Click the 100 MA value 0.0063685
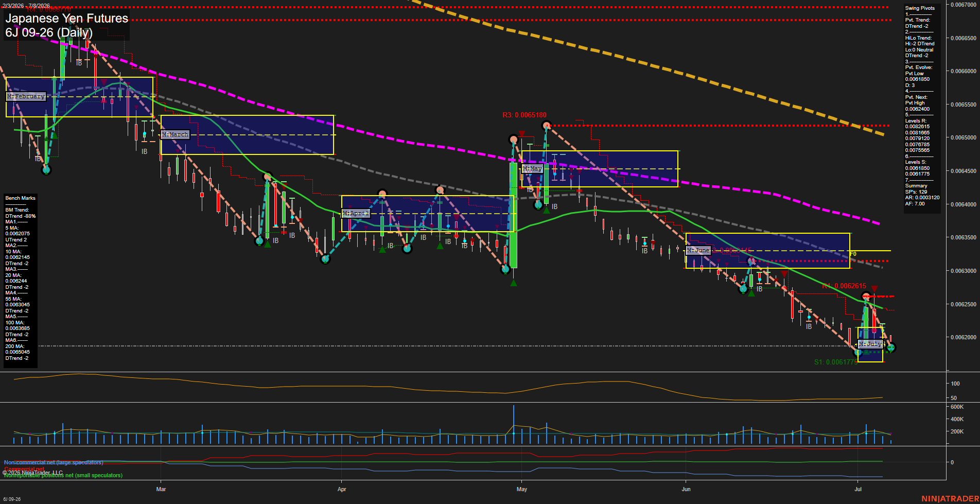980x504 pixels. click(17, 328)
